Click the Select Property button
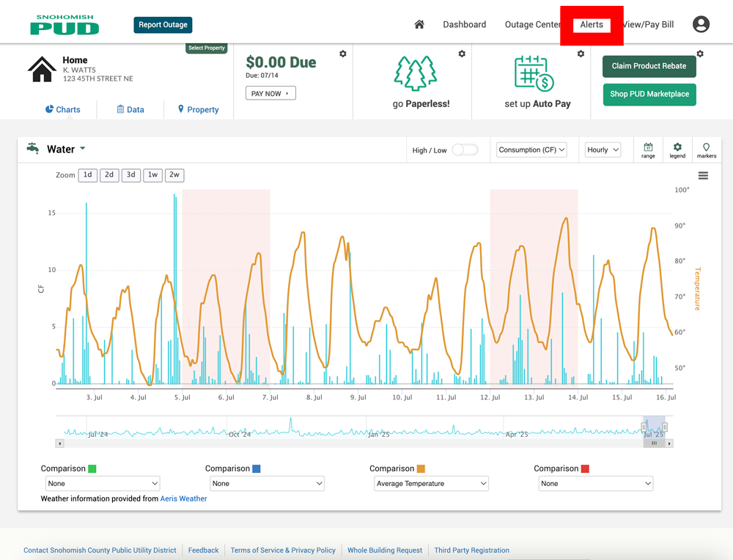The height and width of the screenshot is (560, 733). (206, 48)
